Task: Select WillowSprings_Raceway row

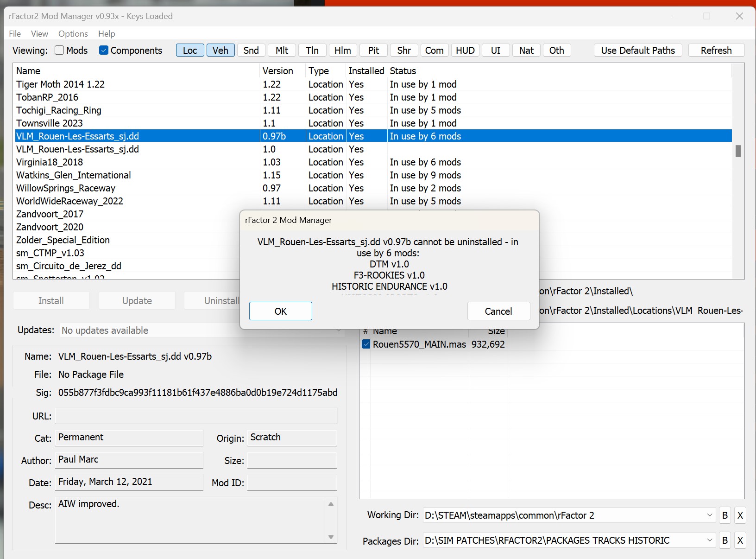Action: 372,188
